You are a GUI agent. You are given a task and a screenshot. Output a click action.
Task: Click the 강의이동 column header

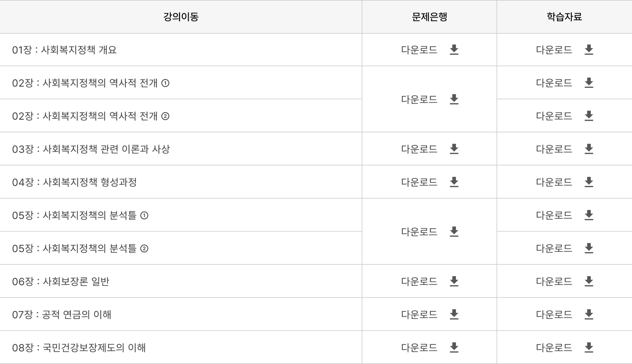click(181, 17)
